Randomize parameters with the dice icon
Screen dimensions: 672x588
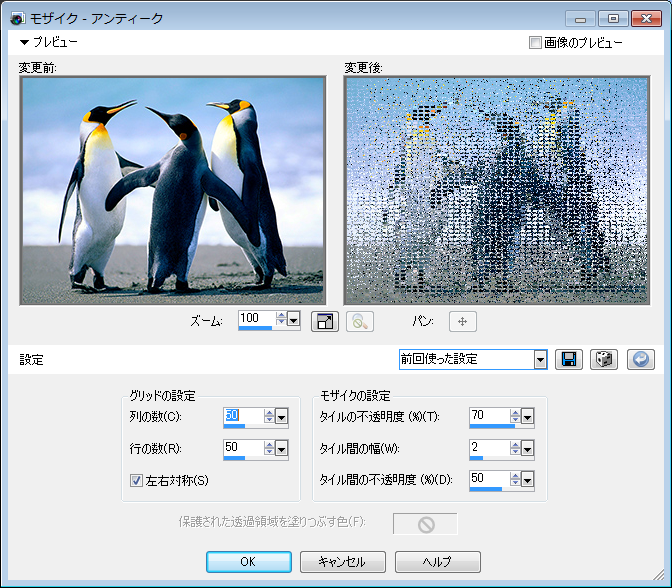pyautogui.click(x=604, y=359)
